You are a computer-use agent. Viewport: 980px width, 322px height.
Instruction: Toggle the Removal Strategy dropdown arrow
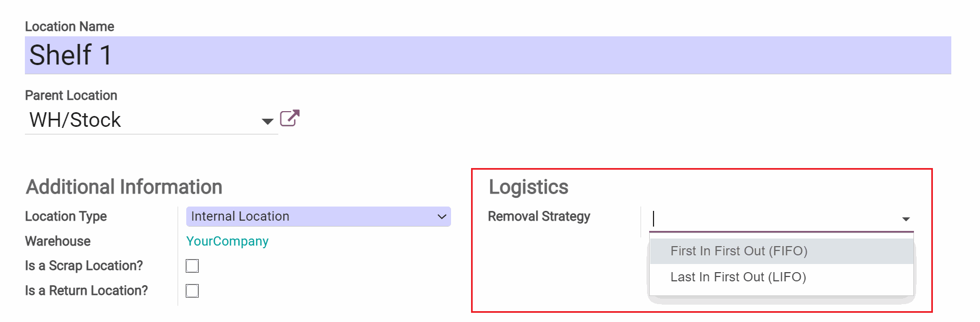(905, 219)
